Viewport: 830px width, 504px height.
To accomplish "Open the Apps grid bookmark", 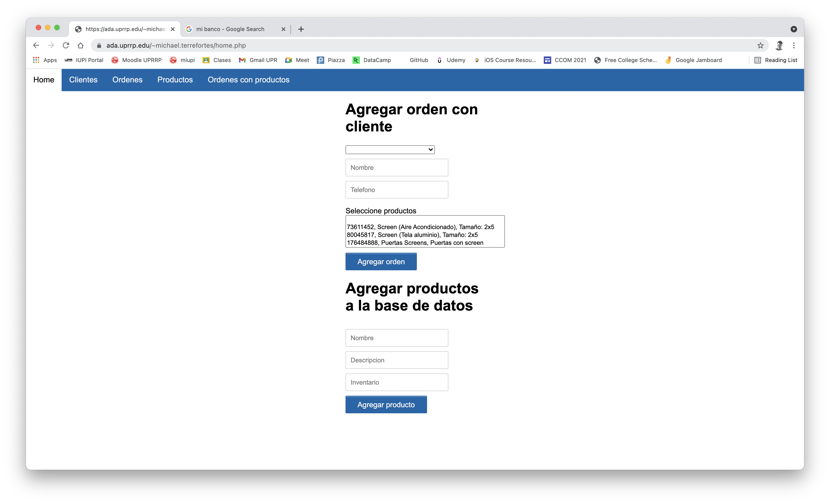I will click(45, 60).
